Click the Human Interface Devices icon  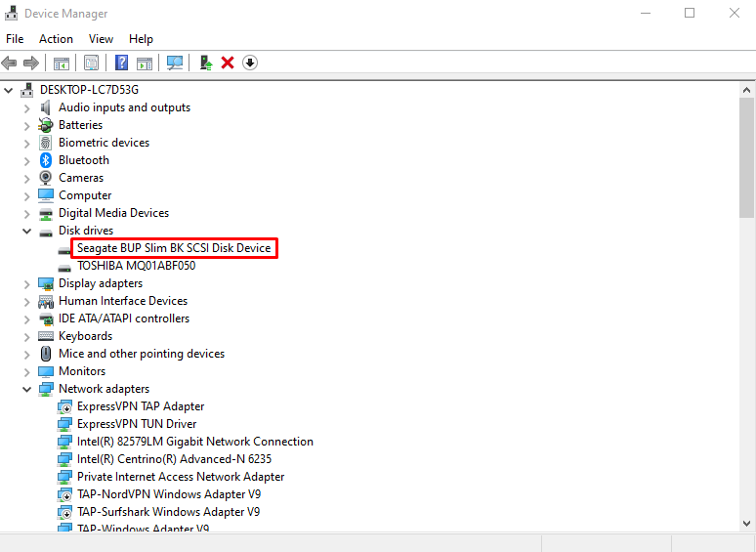46,301
